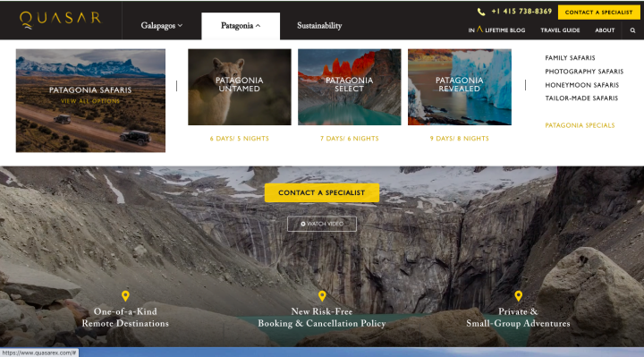The width and height of the screenshot is (644, 357).
Task: Click the Quasar logo
Action: [x=60, y=20]
